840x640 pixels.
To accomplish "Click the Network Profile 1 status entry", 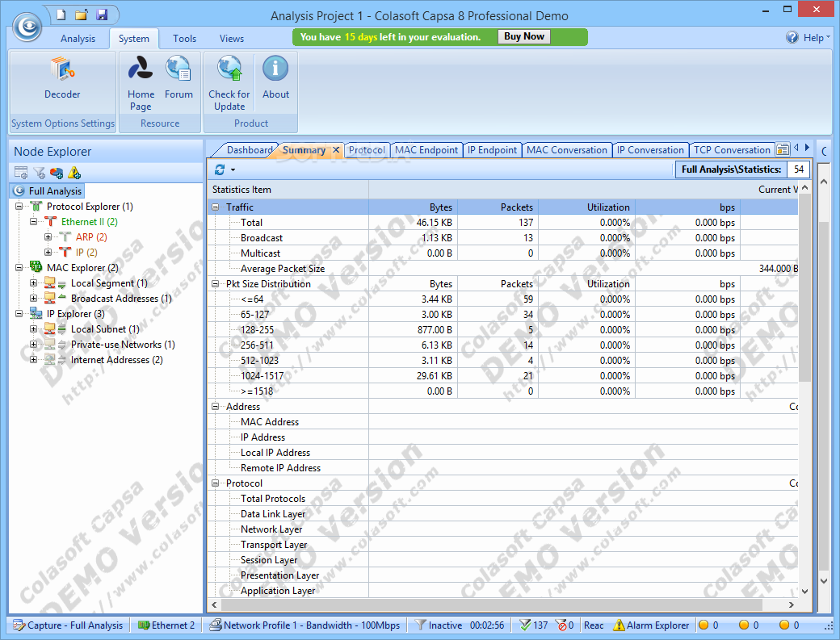I will [x=304, y=625].
